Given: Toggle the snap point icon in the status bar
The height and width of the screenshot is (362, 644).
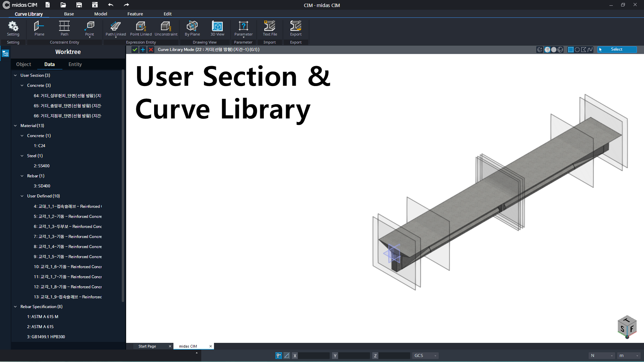Looking at the screenshot, I should point(278,355).
